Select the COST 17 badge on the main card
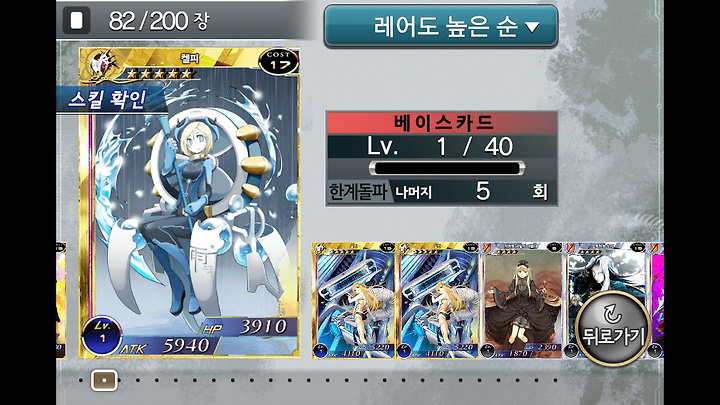The height and width of the screenshot is (405, 720). coord(278,61)
